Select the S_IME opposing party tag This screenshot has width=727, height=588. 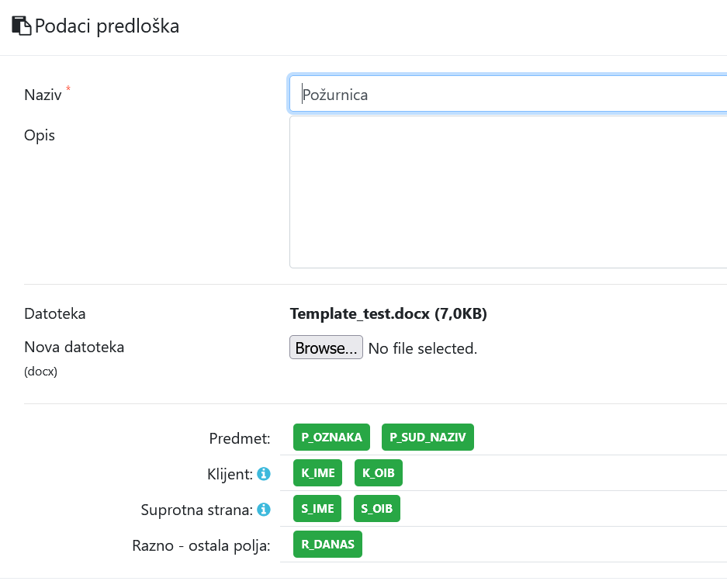(317, 508)
